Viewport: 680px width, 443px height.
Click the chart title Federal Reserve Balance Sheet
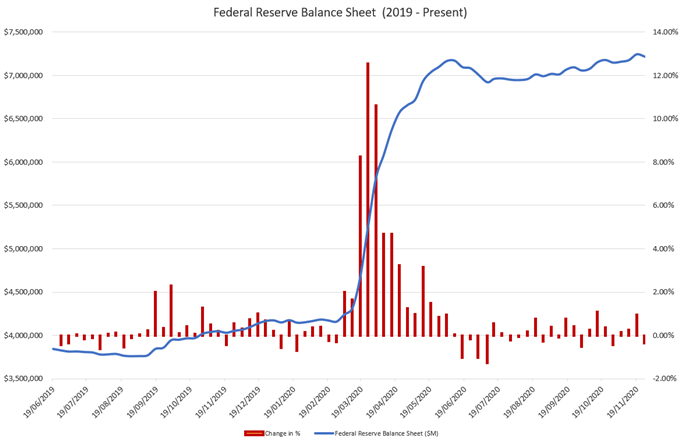pyautogui.click(x=340, y=13)
